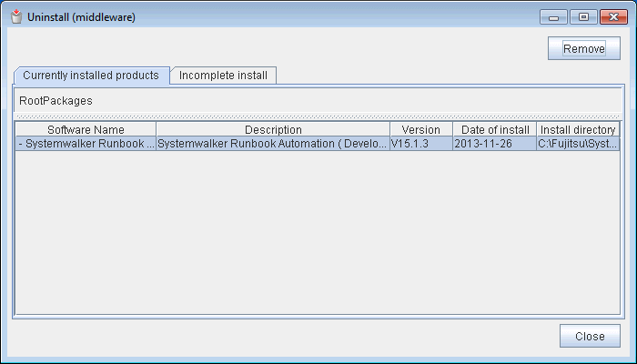Sort by Software Name column header
Viewport: 637px width, 364px height.
point(86,129)
